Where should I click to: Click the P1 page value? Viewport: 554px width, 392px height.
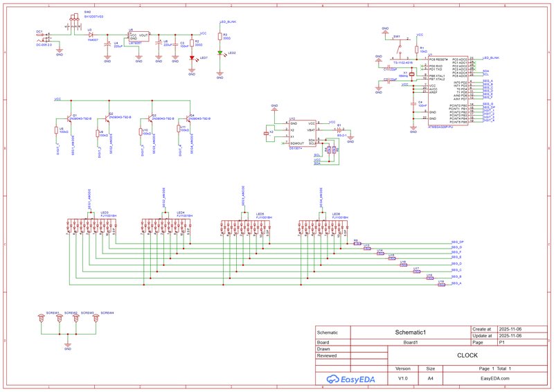[501, 342]
